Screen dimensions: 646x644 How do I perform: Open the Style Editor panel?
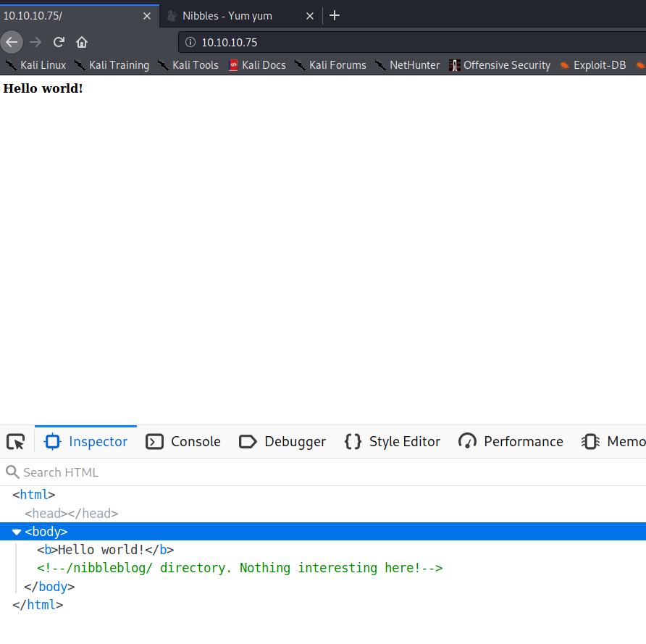point(393,442)
